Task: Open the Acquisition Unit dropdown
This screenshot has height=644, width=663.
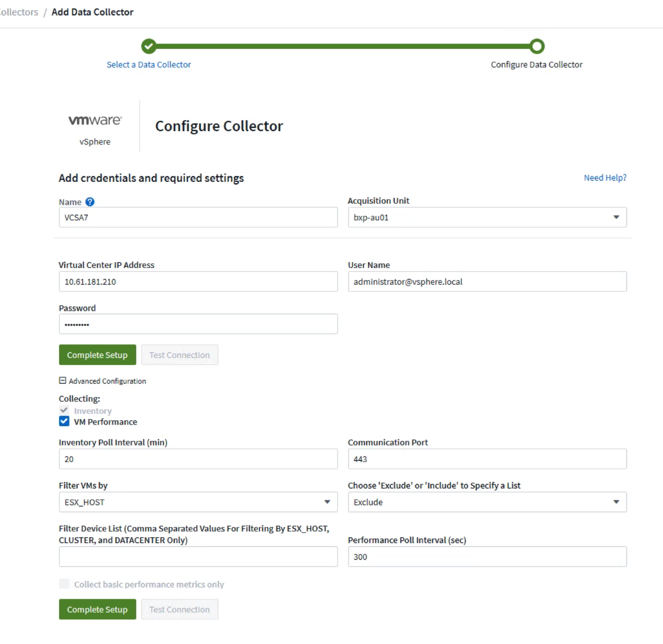Action: click(x=487, y=217)
